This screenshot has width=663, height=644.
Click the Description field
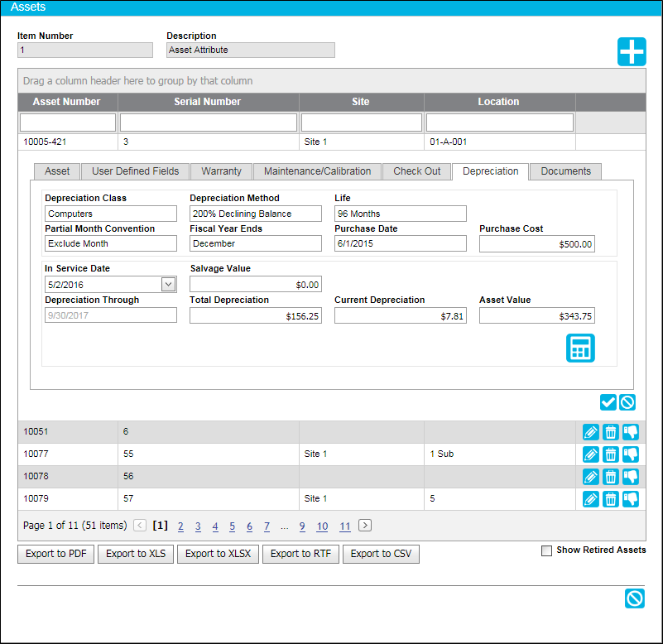point(251,50)
